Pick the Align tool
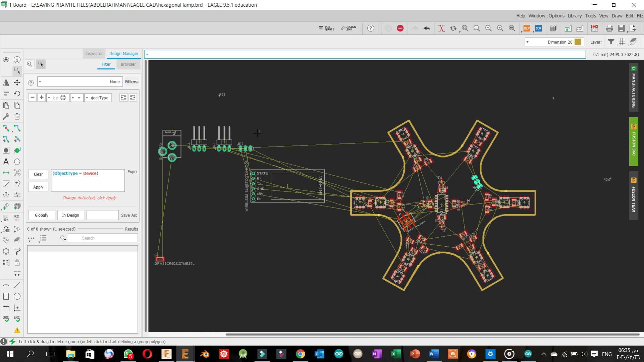Screen dimensions: 644x362 coord(6,94)
